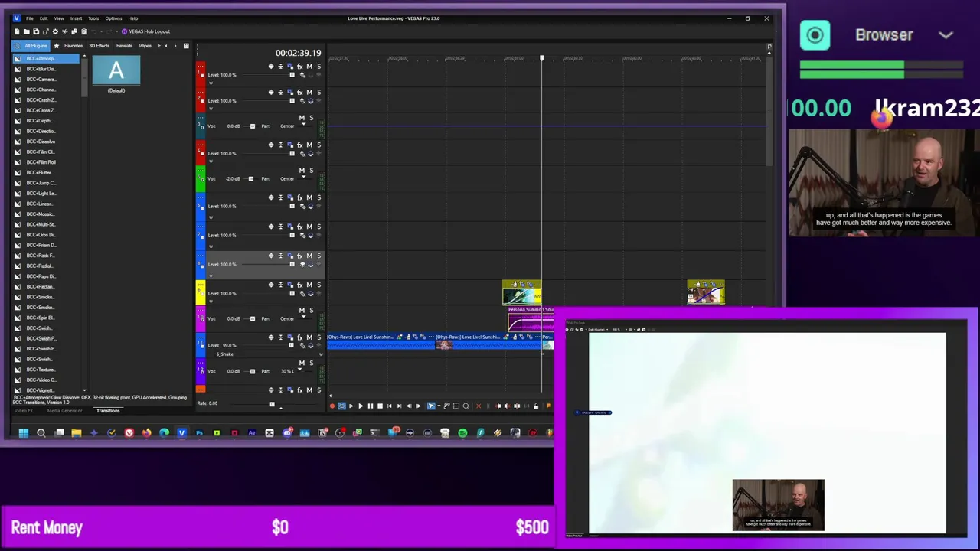
Task: Click the Undo arrow in toolbar
Action: point(93,31)
